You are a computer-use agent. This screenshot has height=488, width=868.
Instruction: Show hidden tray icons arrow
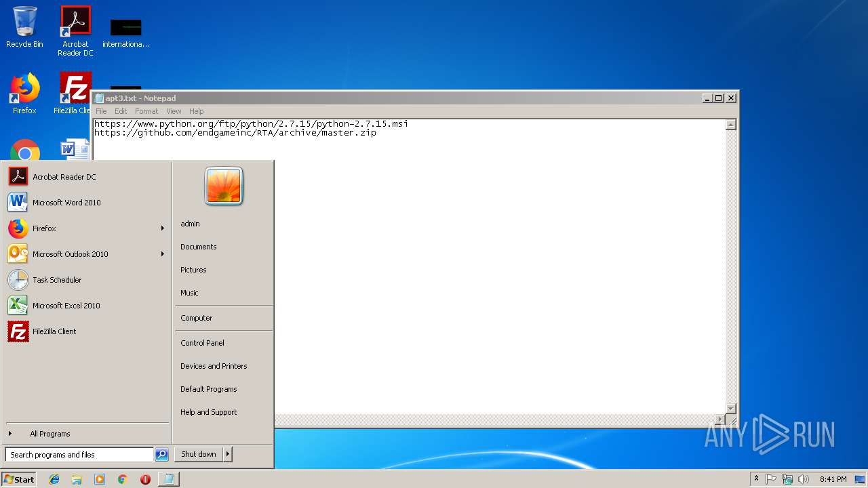(756, 479)
